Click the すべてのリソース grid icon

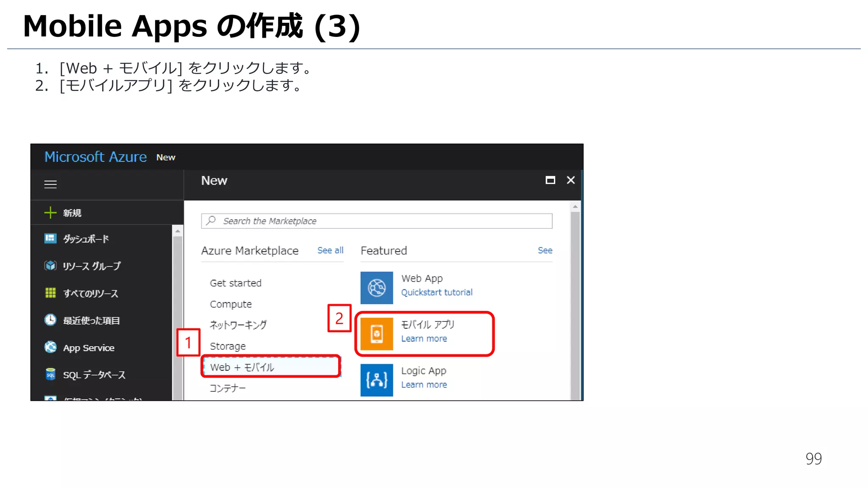(x=50, y=293)
